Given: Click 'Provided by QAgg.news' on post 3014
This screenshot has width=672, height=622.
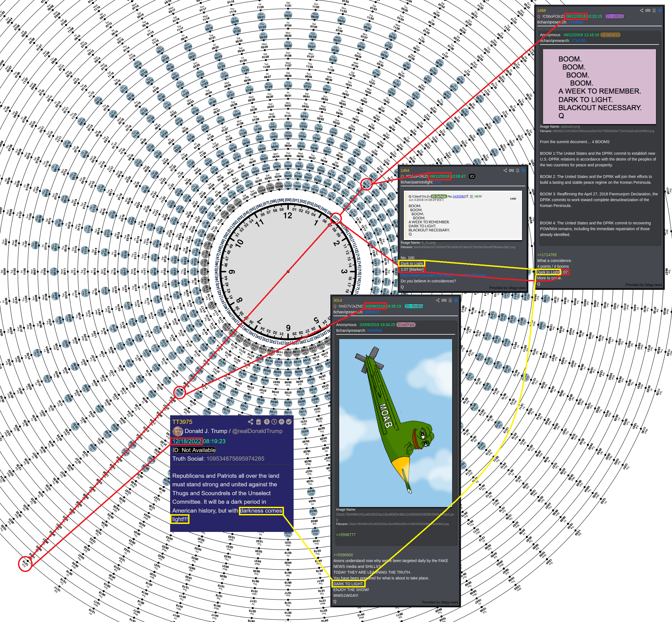Looking at the screenshot, I should point(440,602).
